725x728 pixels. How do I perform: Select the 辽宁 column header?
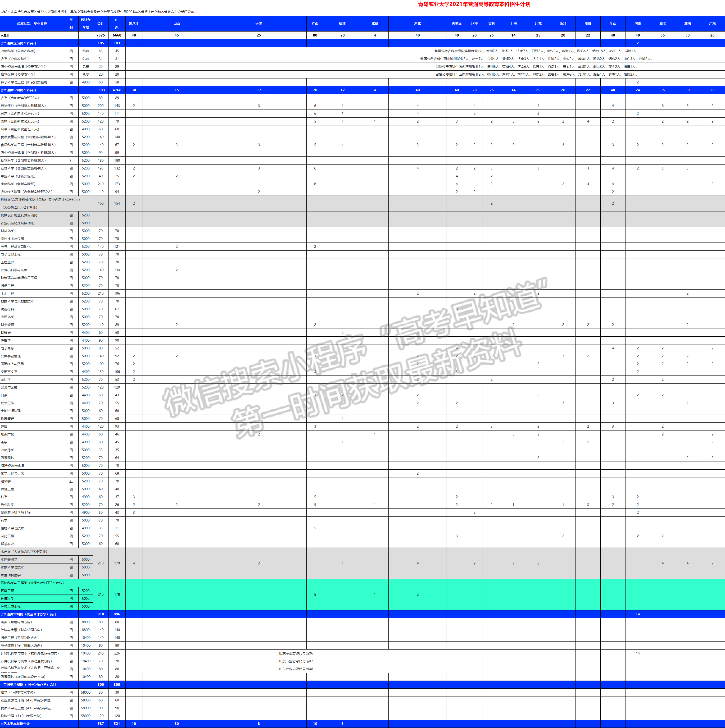click(x=474, y=23)
